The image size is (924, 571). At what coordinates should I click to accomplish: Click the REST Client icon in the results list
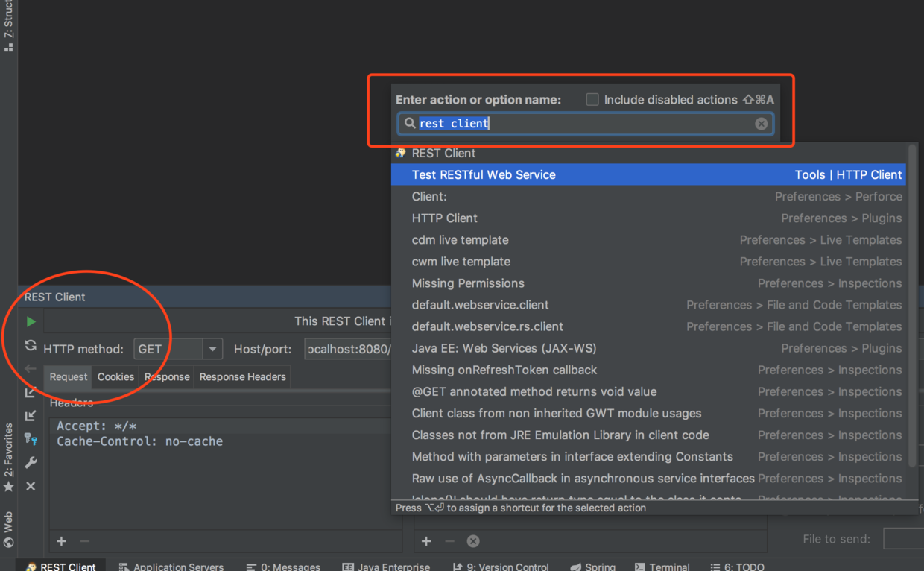401,153
